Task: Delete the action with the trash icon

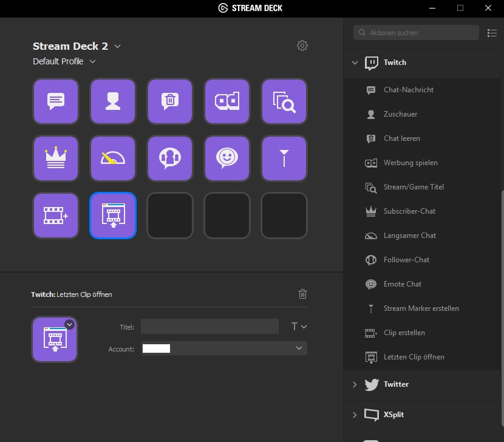Action: (x=302, y=294)
